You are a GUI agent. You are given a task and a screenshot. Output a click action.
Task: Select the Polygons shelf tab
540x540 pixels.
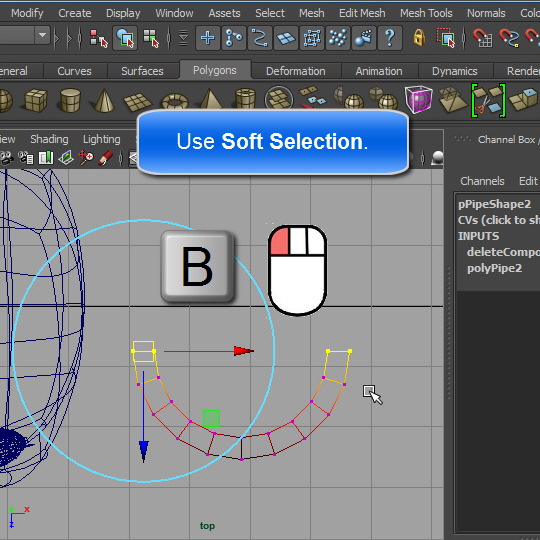pos(215,70)
